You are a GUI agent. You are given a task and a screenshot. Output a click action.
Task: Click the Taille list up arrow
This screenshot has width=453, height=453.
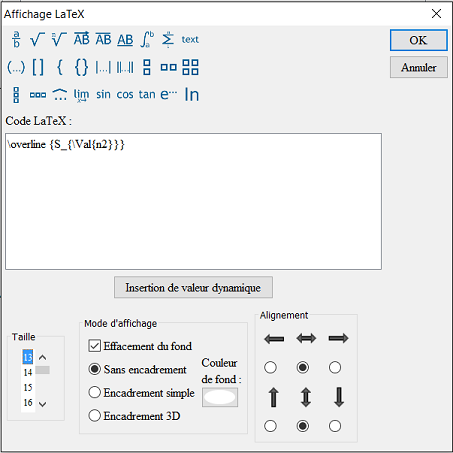coord(42,357)
